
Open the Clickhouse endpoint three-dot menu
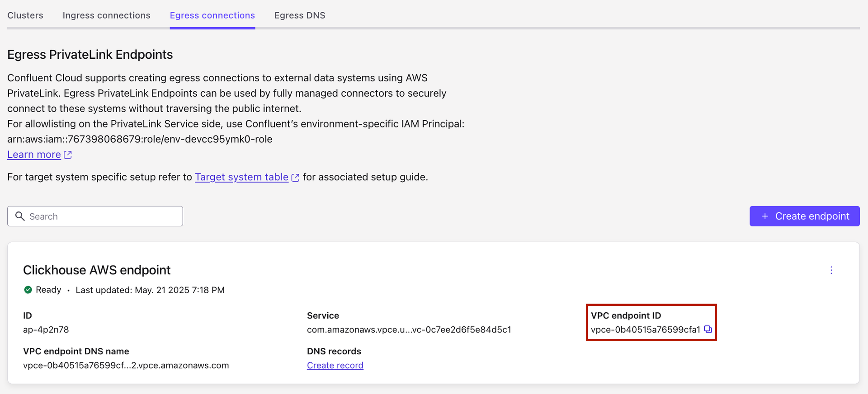tap(831, 270)
